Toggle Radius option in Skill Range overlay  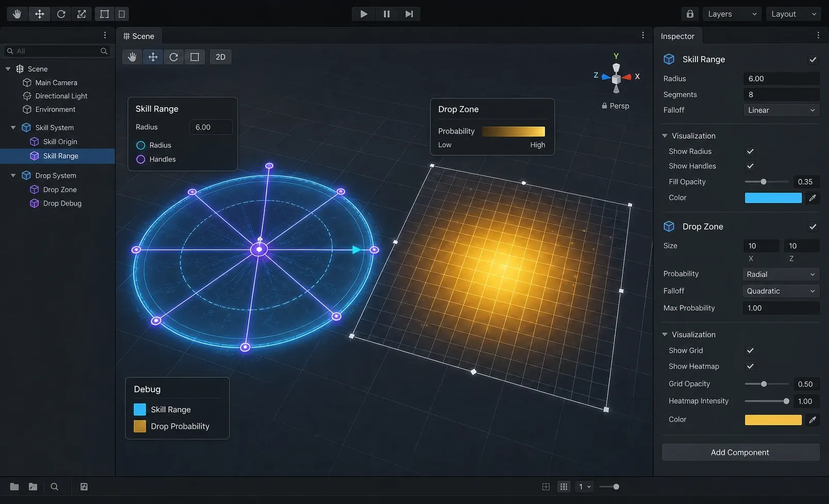pos(141,145)
